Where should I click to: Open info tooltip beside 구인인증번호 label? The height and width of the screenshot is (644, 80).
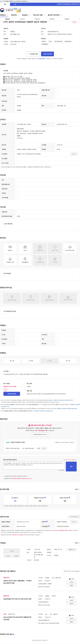coord(49,526)
